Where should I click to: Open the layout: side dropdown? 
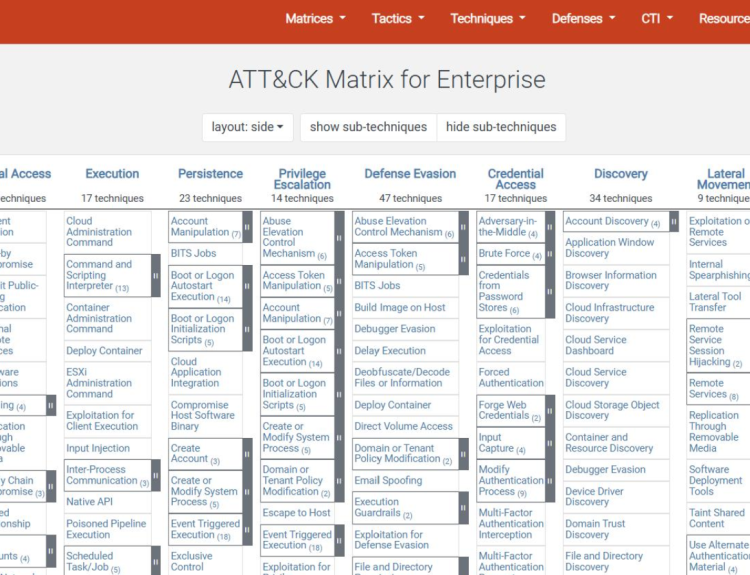(x=247, y=127)
